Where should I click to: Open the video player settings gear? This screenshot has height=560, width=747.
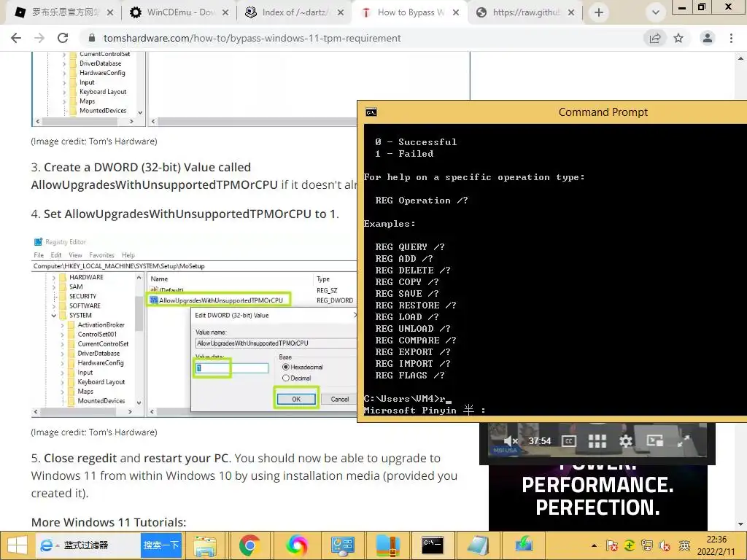625,441
